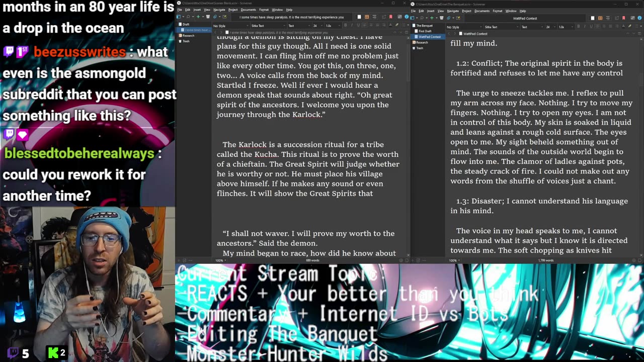Click Compile icon in The Banquet toolbar
This screenshot has width=644, height=362.
[617, 18]
